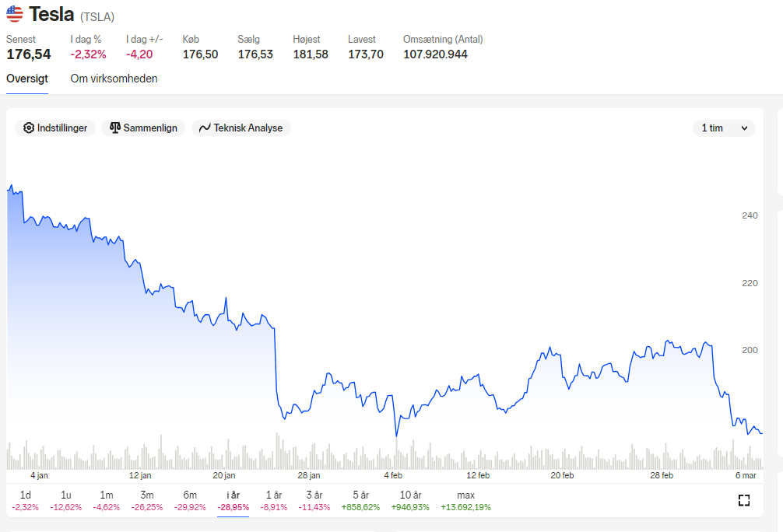Click the 240 price axis label

(750, 215)
